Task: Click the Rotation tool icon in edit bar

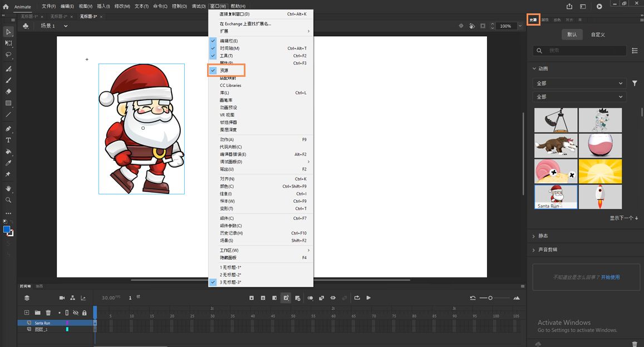Action: point(472,26)
